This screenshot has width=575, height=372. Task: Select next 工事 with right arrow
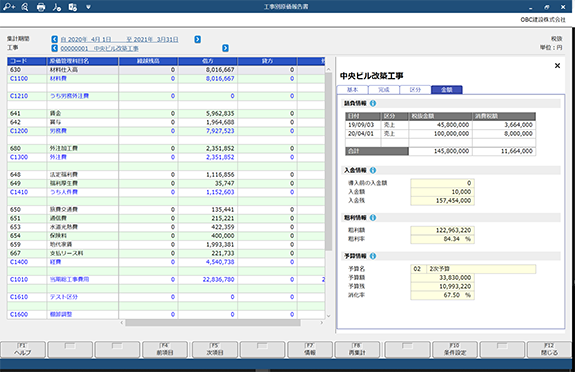click(x=225, y=48)
